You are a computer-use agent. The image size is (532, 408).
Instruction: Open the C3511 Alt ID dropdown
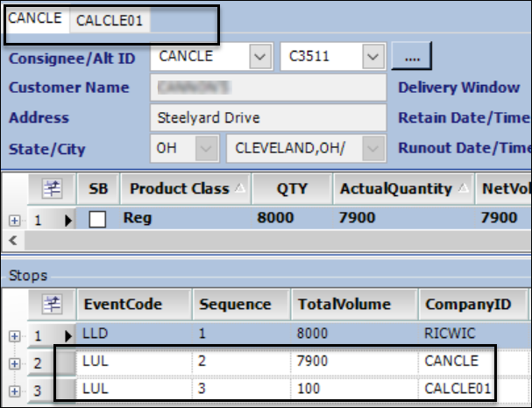(374, 57)
